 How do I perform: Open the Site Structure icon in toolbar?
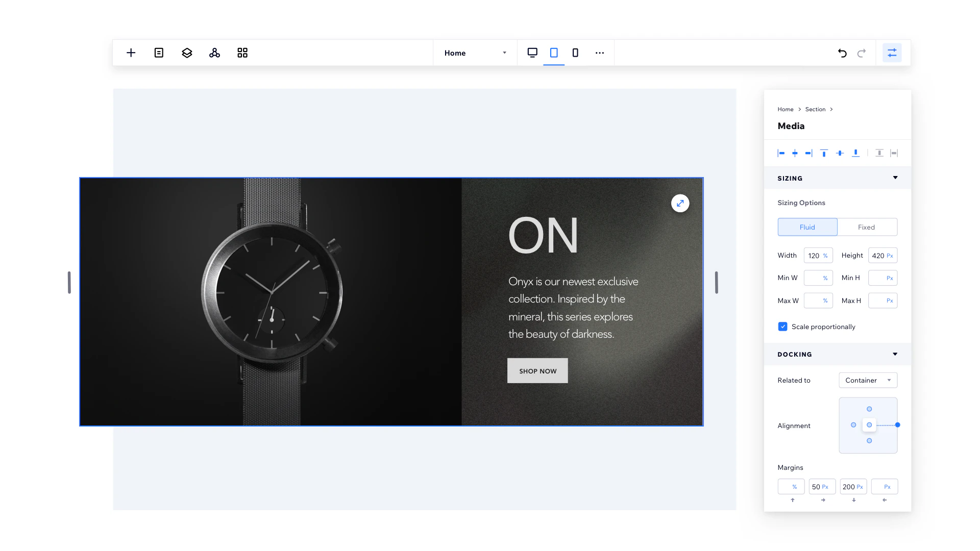pos(214,53)
